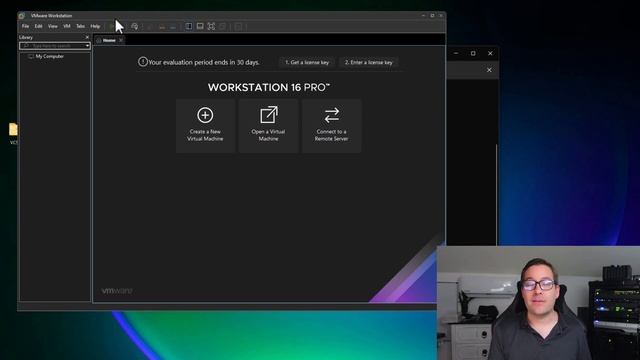The height and width of the screenshot is (360, 640).
Task: Click the Open a Virtual Machine card
Action: click(x=268, y=126)
